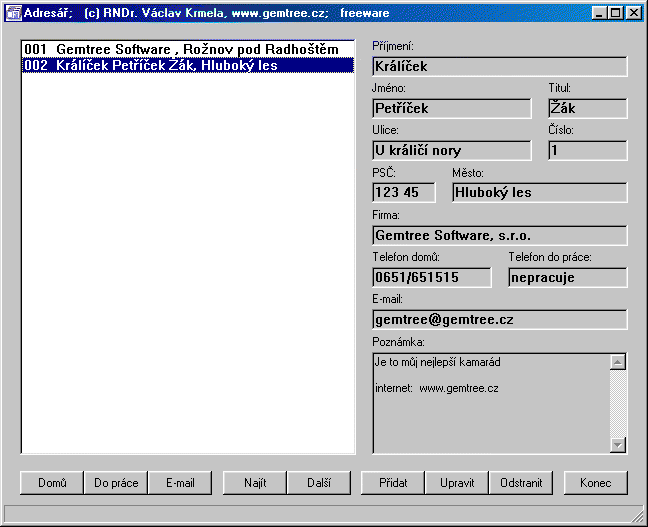Click the E-mail field with gemtree@gemtree.cz
This screenshot has height=527, width=648.
[499, 320]
